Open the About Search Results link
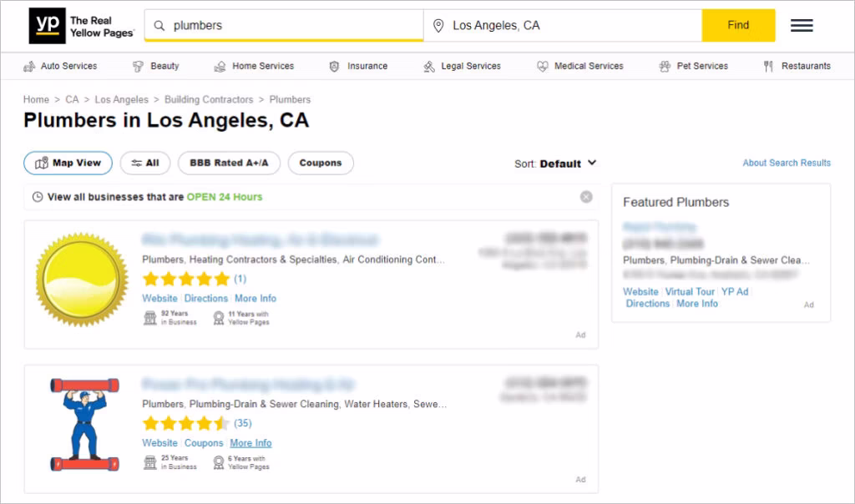855x504 pixels. (786, 163)
